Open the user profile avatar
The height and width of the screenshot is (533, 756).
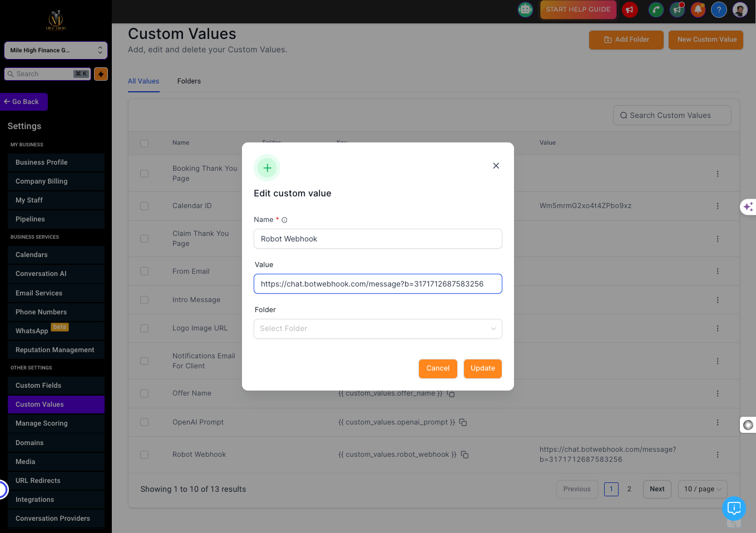point(740,9)
